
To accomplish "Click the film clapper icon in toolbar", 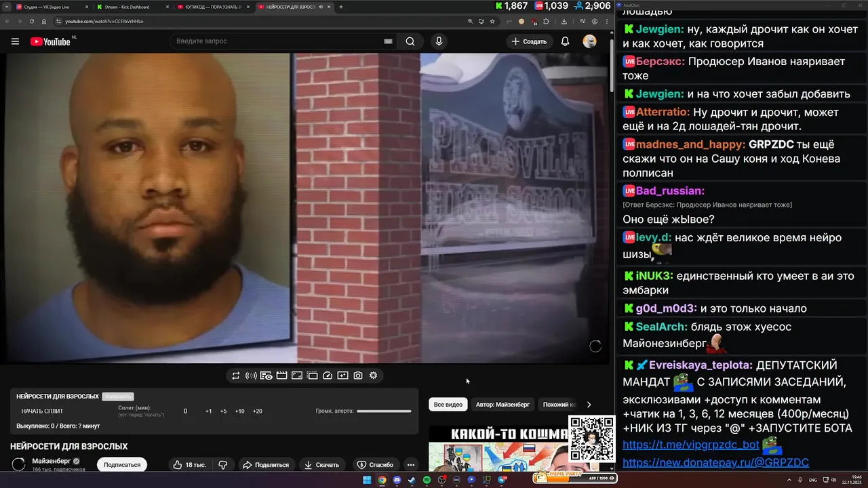I will pos(281,375).
